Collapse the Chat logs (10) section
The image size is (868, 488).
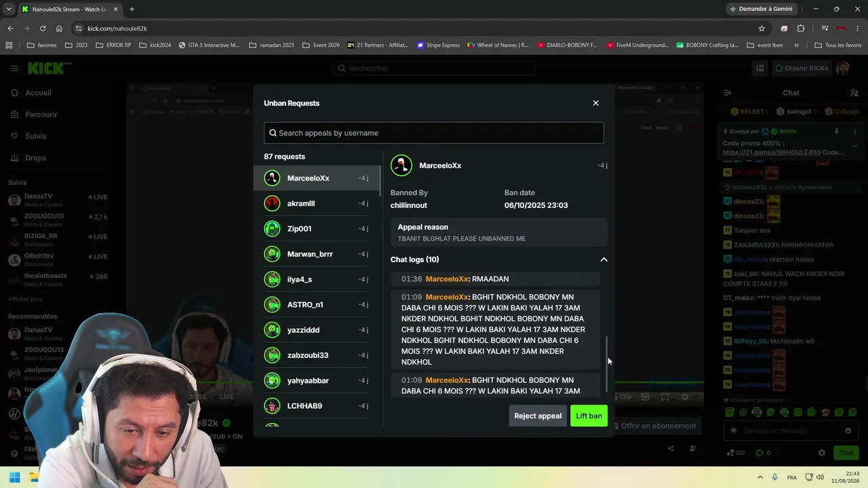(604, 260)
